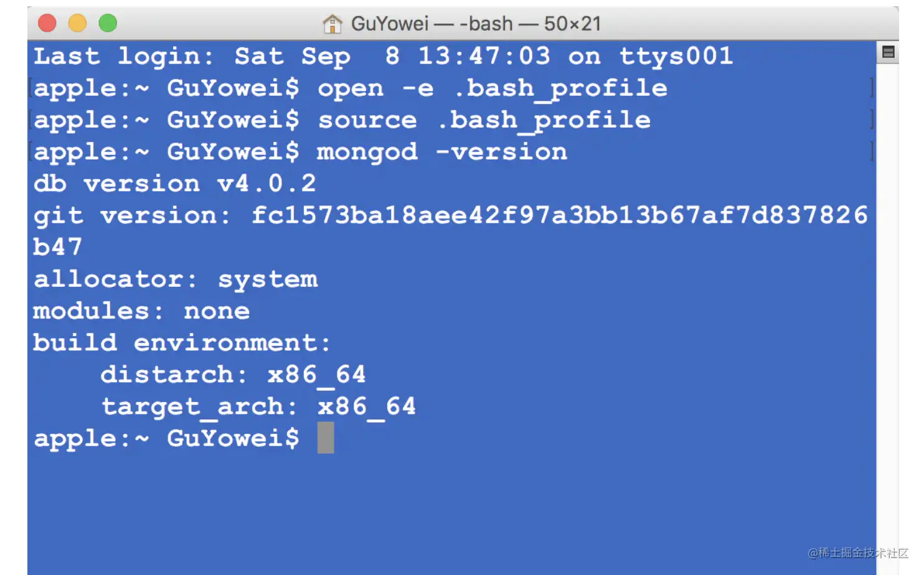Viewport: 924px width, 575px height.
Task: Click the 'Last login' line of text
Action: pyautogui.click(x=382, y=57)
